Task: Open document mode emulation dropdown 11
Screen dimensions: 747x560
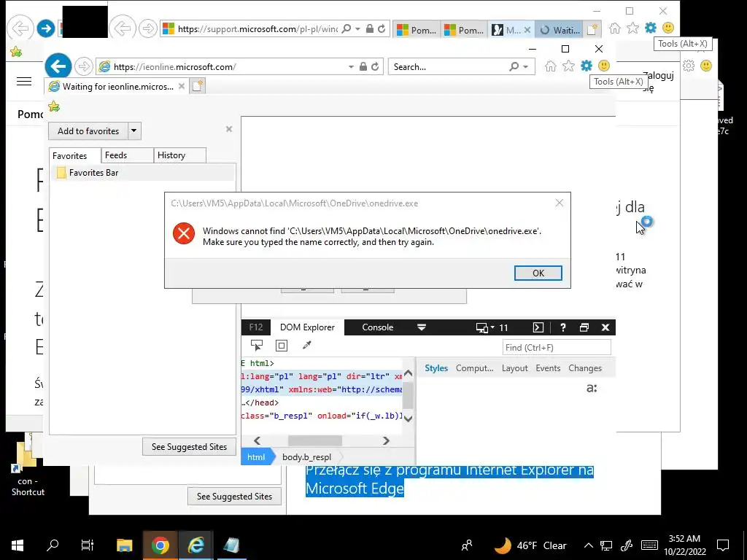Action: point(492,327)
